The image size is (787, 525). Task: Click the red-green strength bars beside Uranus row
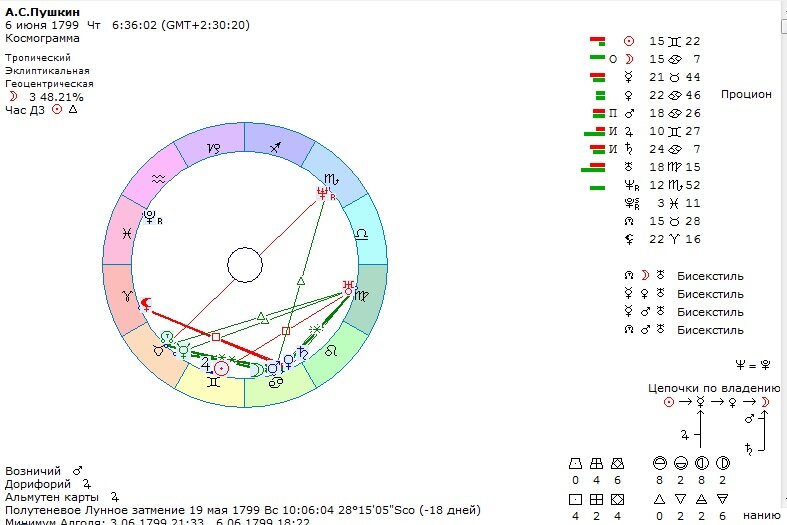click(593, 167)
